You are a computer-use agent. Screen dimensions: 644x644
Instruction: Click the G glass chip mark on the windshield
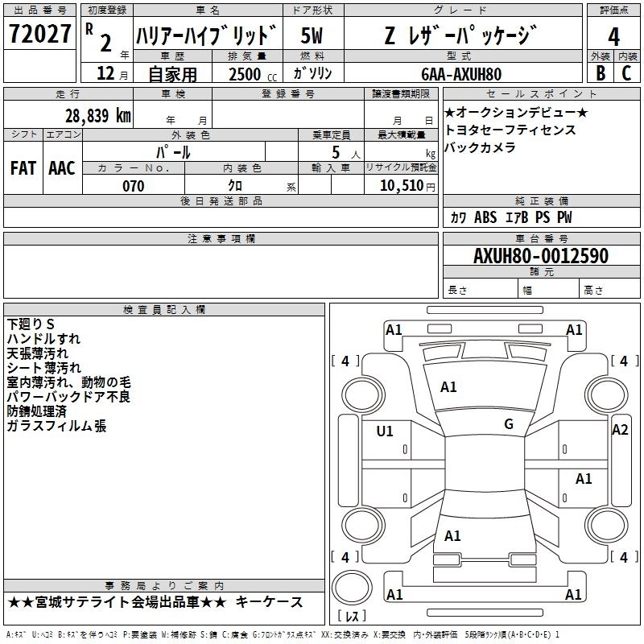508,424
